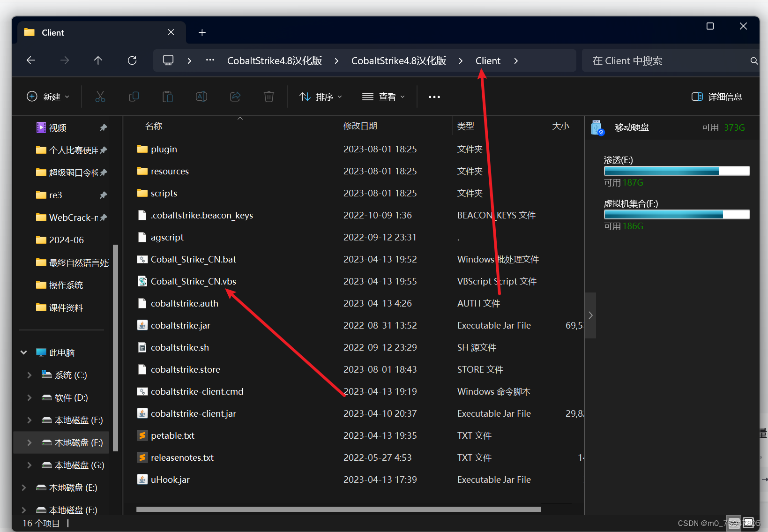Screen dimensions: 768x532
Task: Open the See more ellipsis in toolbar
Action: tap(434, 97)
